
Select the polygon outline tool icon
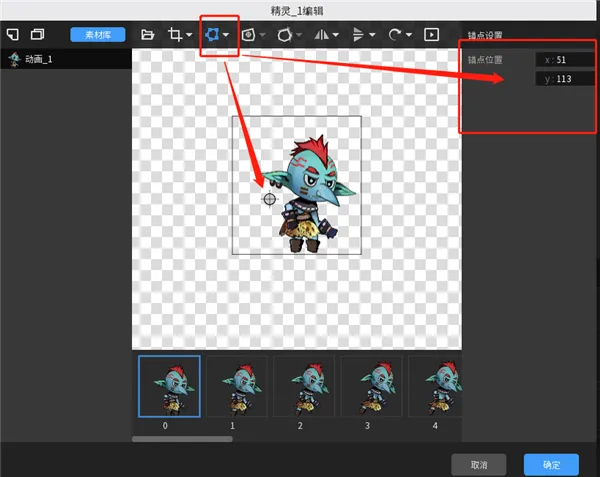click(x=284, y=35)
